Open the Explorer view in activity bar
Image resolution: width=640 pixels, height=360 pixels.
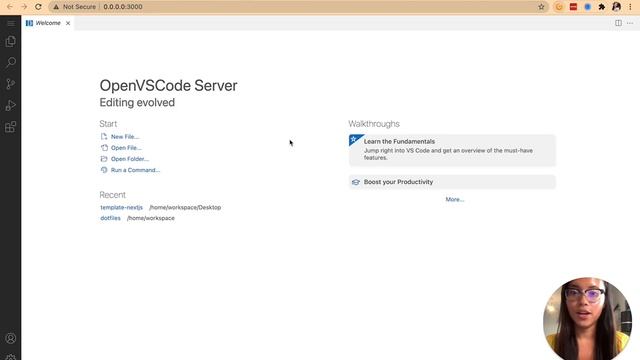pyautogui.click(x=11, y=41)
